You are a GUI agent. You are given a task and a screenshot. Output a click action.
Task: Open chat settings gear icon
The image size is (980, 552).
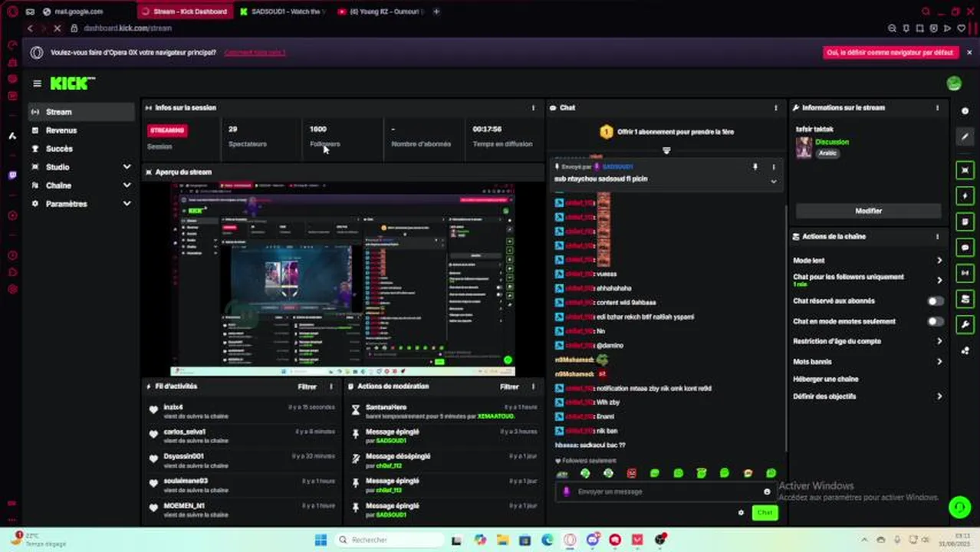tap(741, 512)
